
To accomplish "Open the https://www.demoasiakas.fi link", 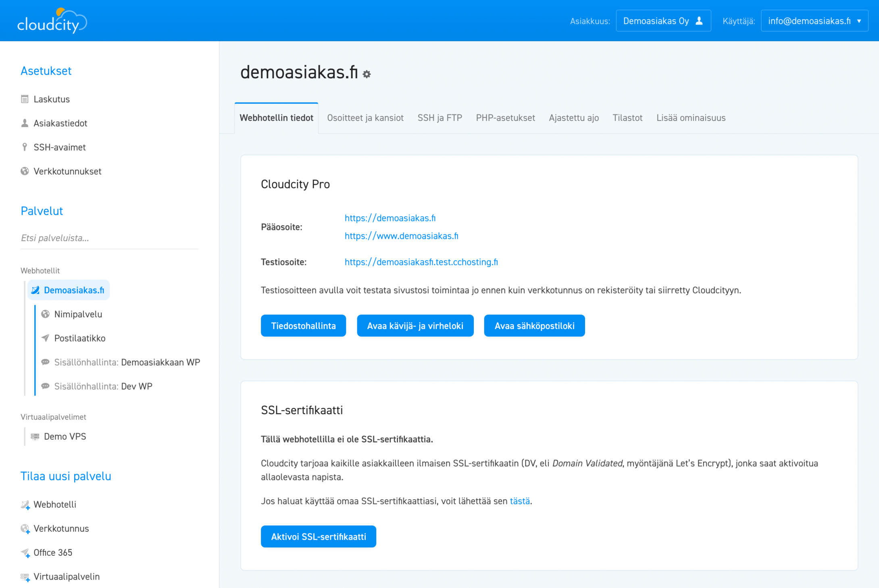I will (x=401, y=236).
